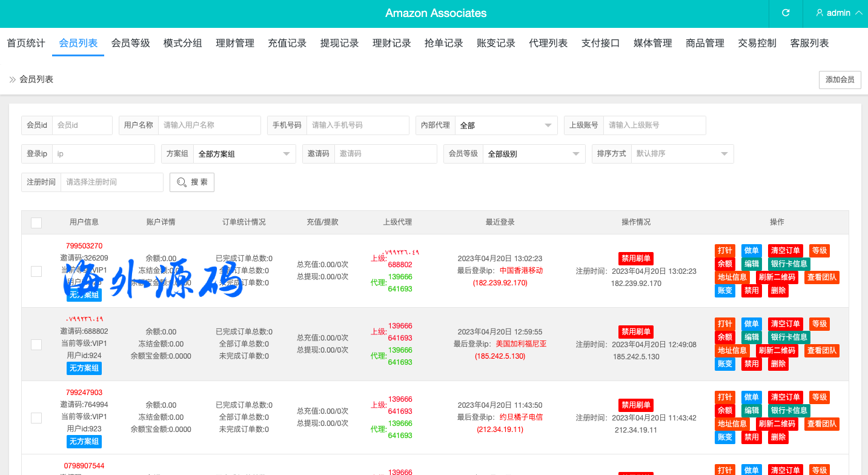Open the 排序方式 sort dropdown
The width and height of the screenshot is (868, 475).
pos(682,154)
